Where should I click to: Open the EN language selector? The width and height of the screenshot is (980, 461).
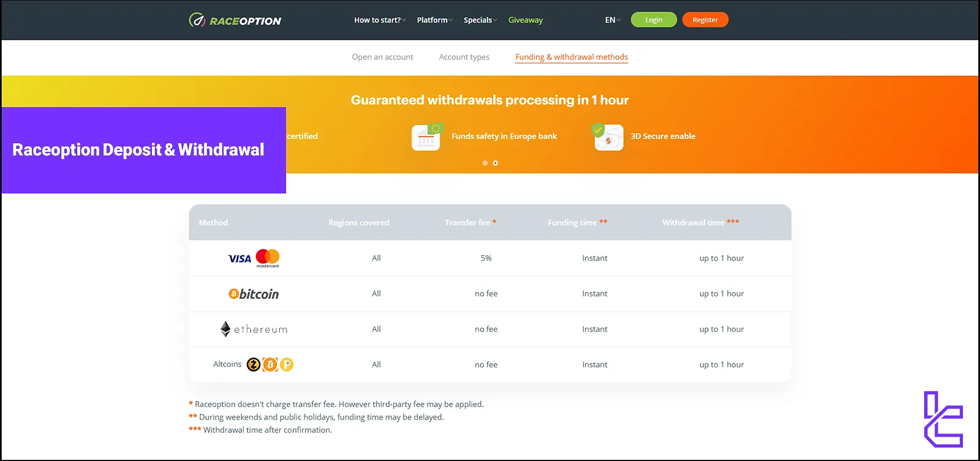click(612, 20)
